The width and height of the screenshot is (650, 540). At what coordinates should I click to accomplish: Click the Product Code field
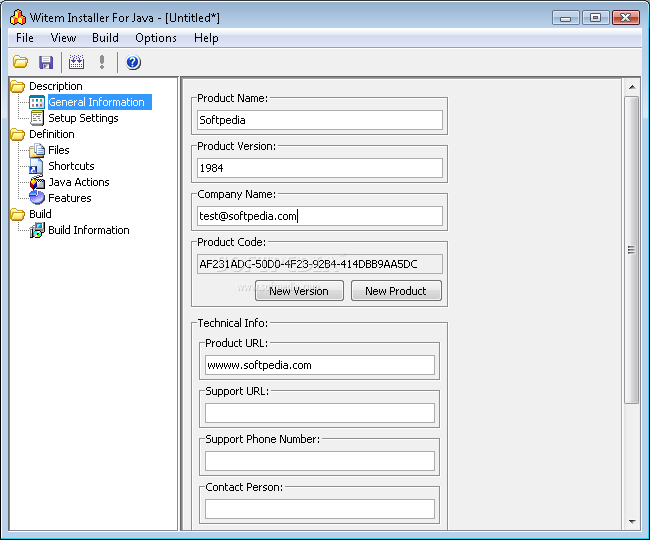[320, 264]
